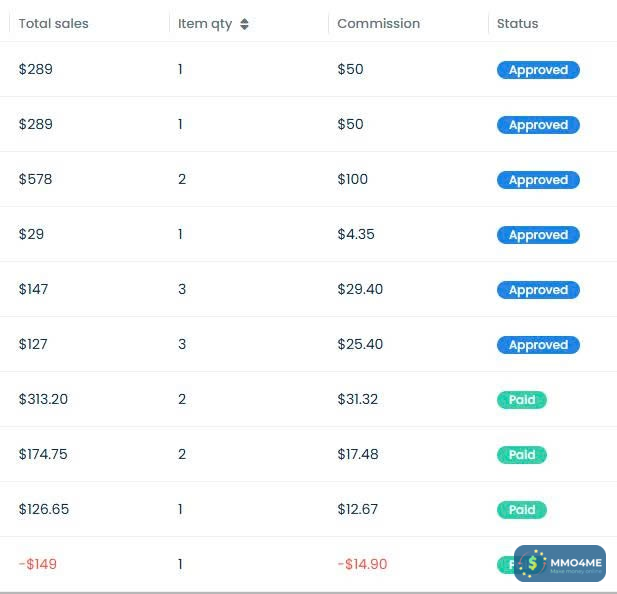Select the $313.20 total sales cell
Screen dimensions: 617x594
(43, 399)
